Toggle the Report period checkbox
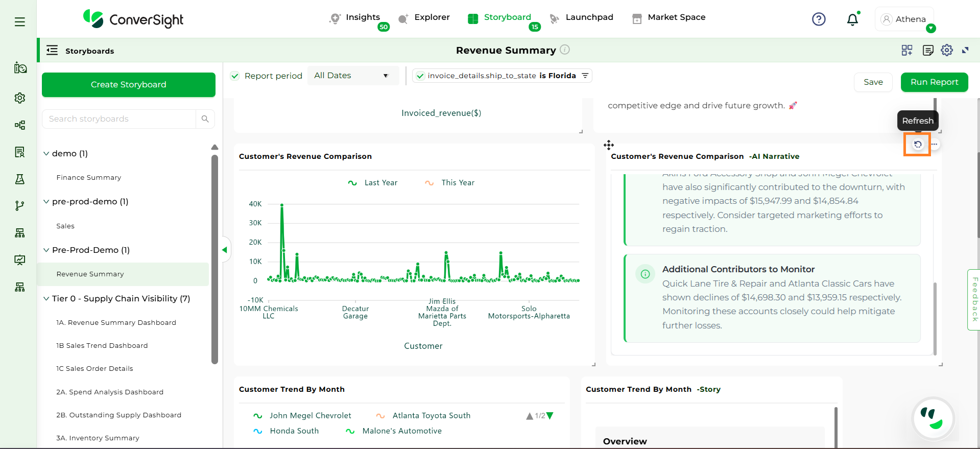The width and height of the screenshot is (980, 449). coord(235,76)
